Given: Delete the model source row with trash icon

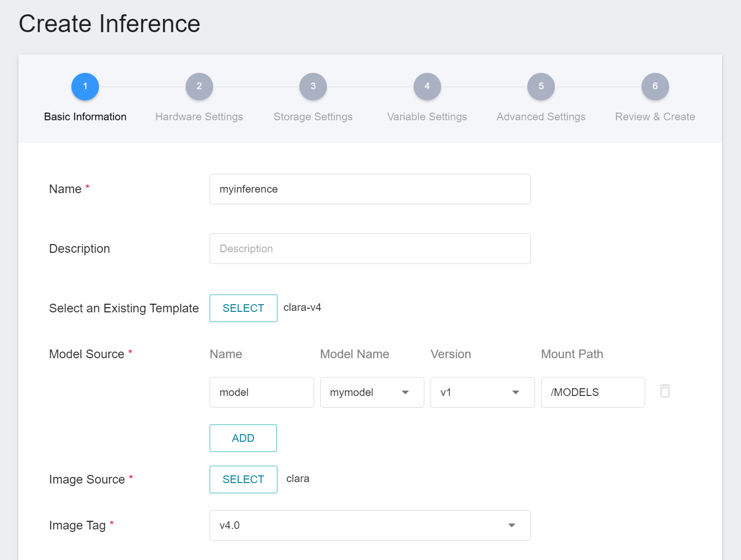Looking at the screenshot, I should (x=665, y=391).
